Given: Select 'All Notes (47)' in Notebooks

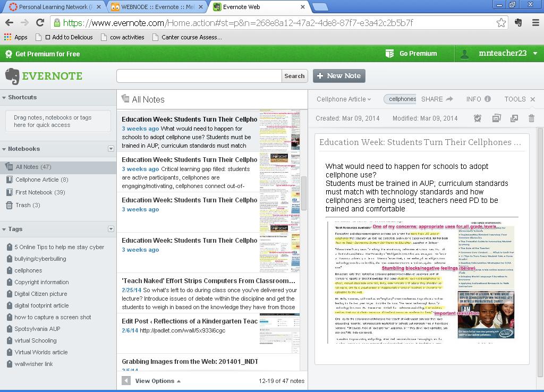Looking at the screenshot, I should coord(58,167).
